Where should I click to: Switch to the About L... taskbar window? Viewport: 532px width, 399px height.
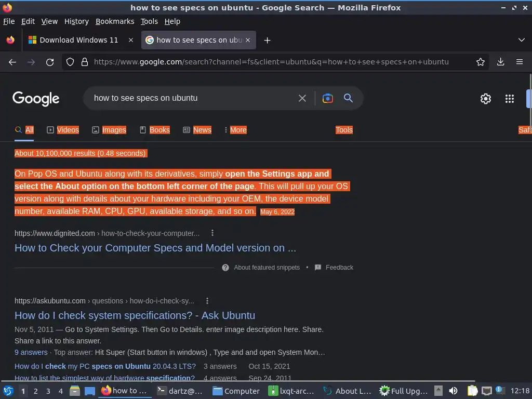coord(347,391)
